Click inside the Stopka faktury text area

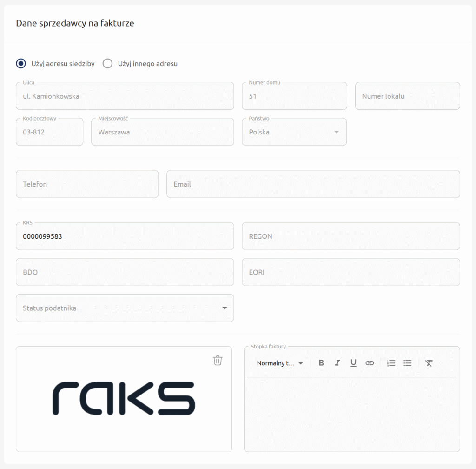[351, 413]
